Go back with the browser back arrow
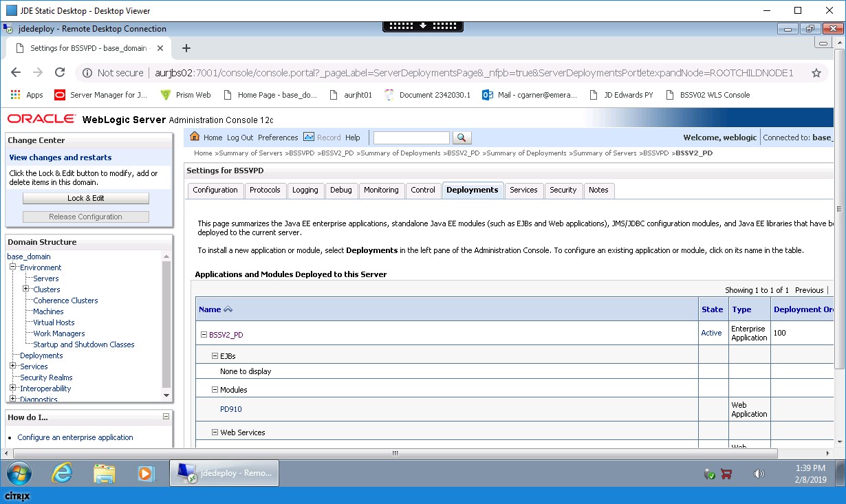This screenshot has width=846, height=504. point(16,73)
